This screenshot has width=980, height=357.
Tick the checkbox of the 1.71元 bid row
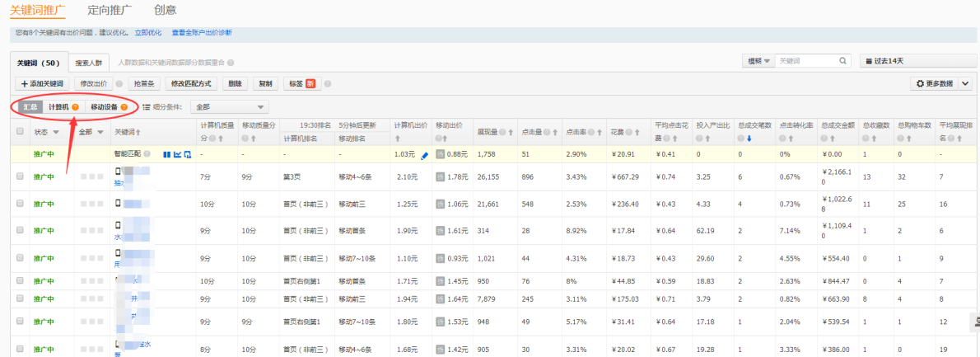(x=20, y=281)
